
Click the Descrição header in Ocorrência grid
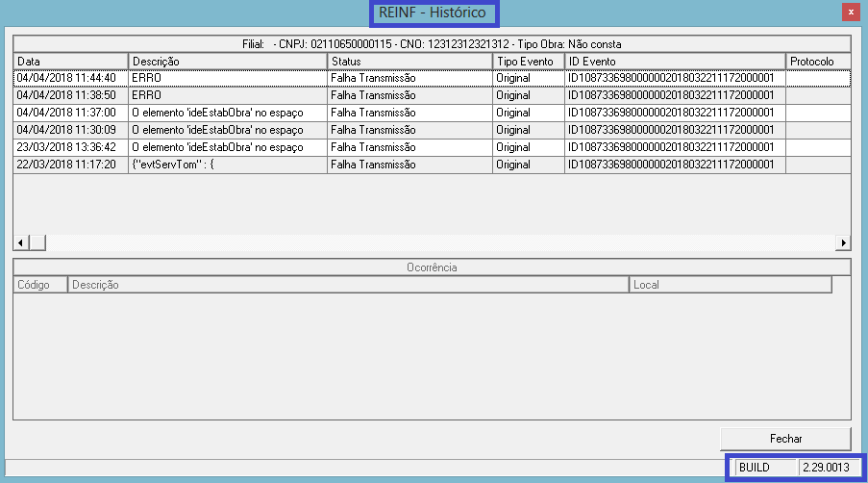point(348,285)
